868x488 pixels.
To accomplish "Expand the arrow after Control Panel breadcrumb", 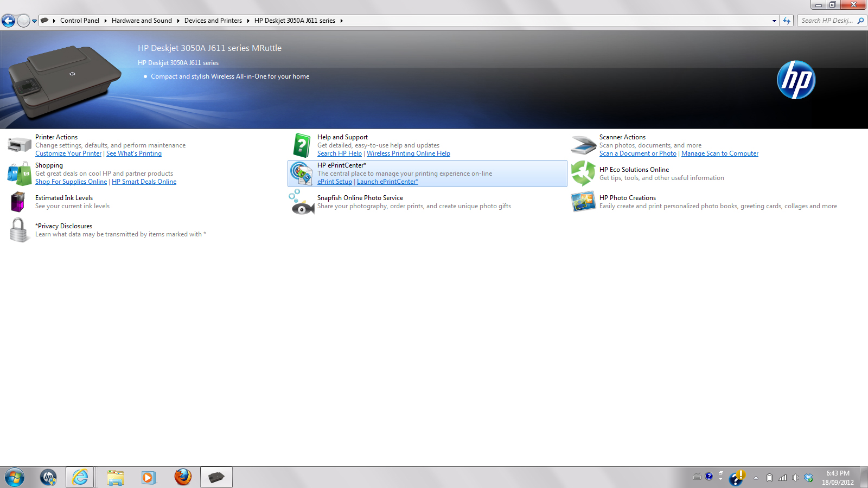I will 106,21.
